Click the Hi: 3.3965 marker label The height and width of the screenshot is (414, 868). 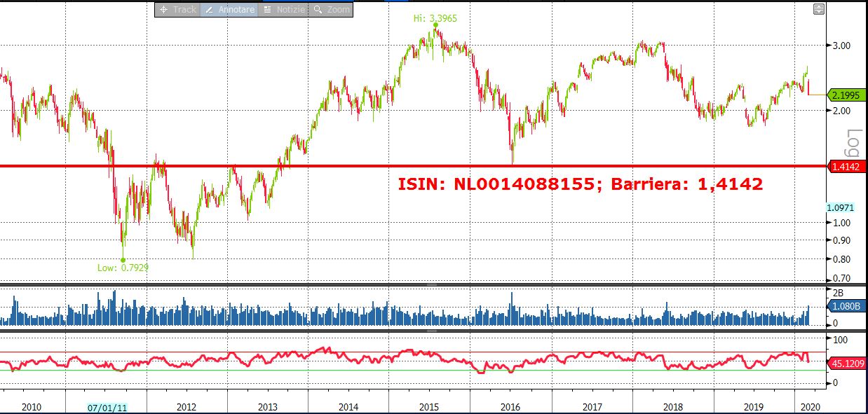pos(435,18)
